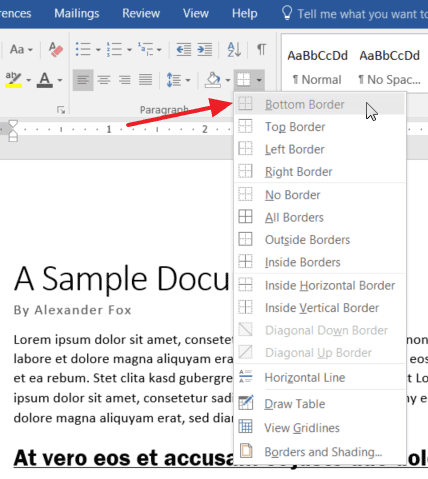Image resolution: width=428 pixels, height=479 pixels.
Task: Click the Inside Borders icon in menu
Action: 245,261
